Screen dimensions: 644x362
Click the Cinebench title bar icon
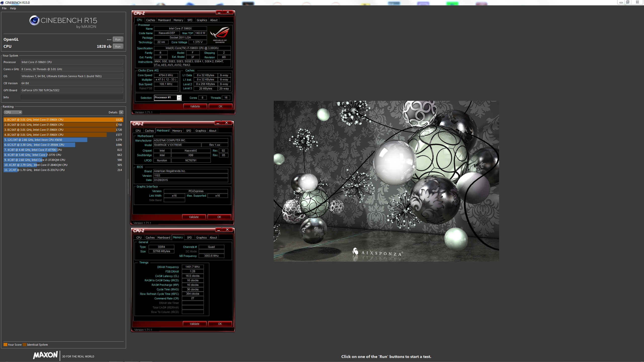tap(2, 3)
